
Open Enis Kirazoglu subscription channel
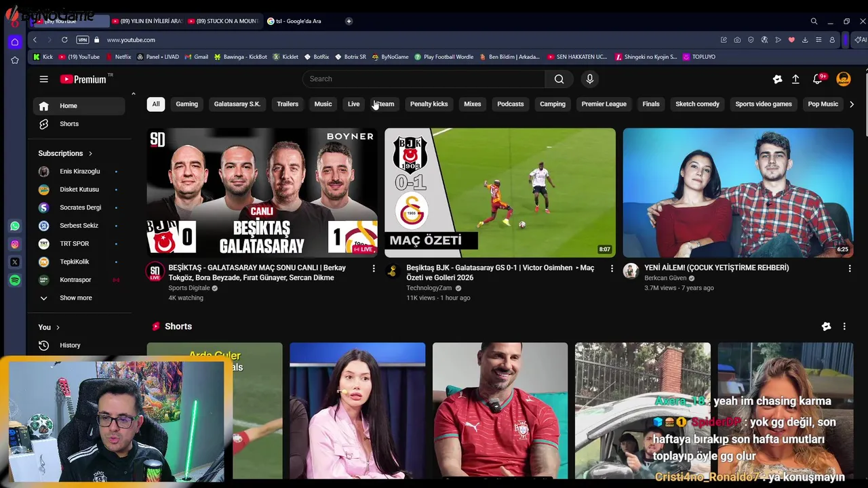coord(79,171)
